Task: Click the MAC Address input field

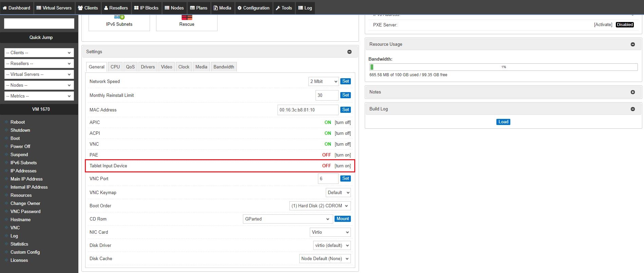Action: [x=308, y=110]
